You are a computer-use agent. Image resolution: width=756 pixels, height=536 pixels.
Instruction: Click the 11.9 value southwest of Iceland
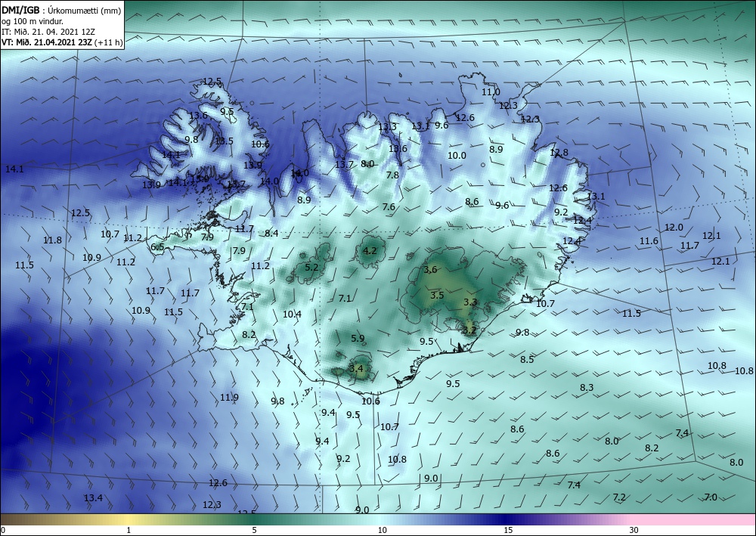click(229, 397)
